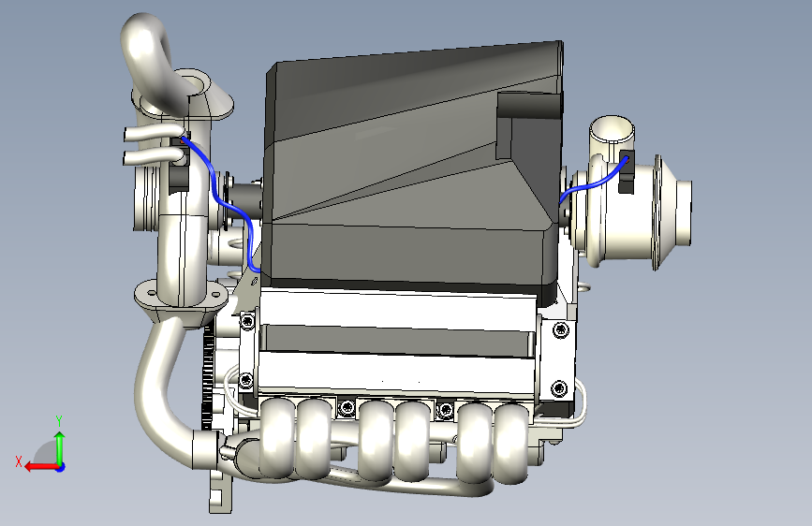812x526 pixels.
Task: Select the upper-left bolt on white valve cover
Action: tap(247, 322)
